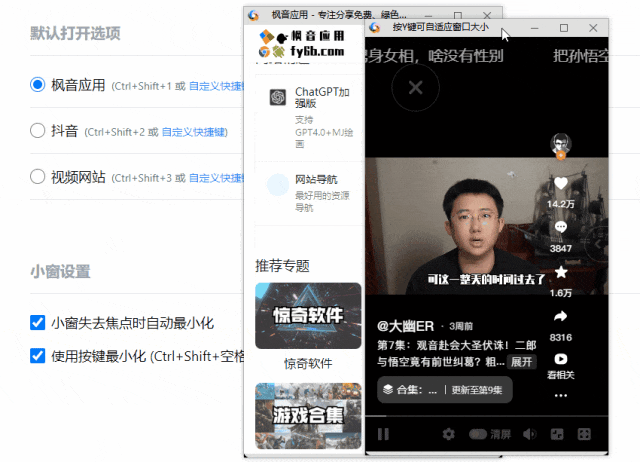Uncheck 小窗失去焦点时自动最小化 checkbox
Viewport: 640px width, 462px height.
[x=38, y=322]
